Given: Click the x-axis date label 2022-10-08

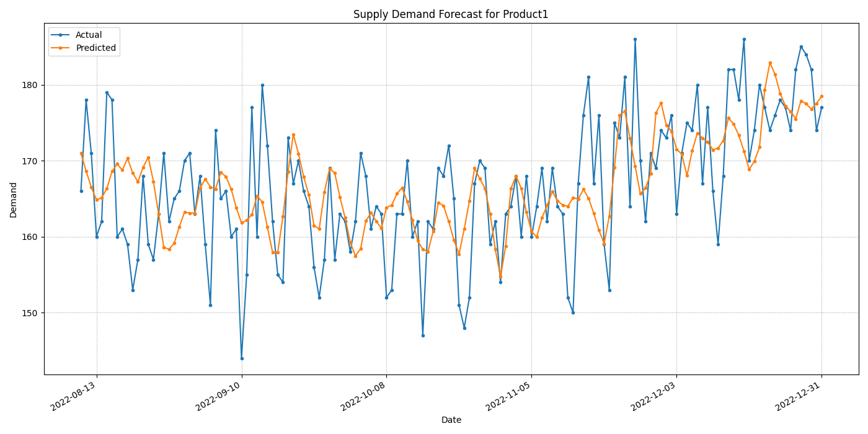Looking at the screenshot, I should point(363,396).
